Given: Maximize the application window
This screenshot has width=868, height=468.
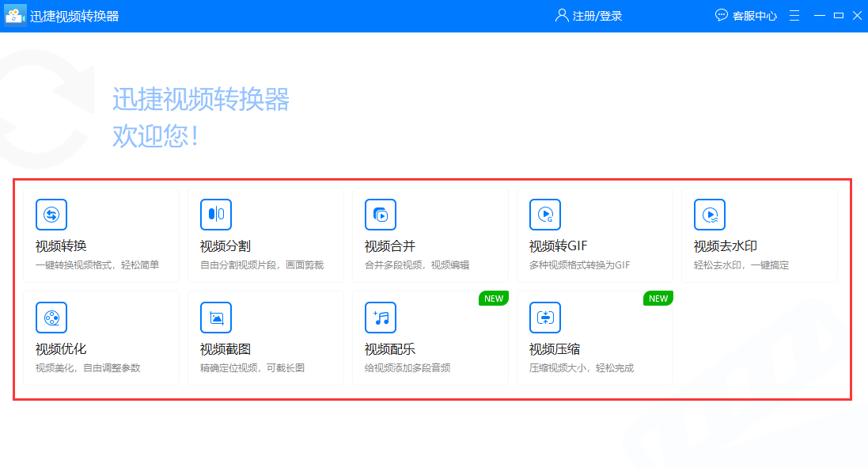Looking at the screenshot, I should [839, 16].
